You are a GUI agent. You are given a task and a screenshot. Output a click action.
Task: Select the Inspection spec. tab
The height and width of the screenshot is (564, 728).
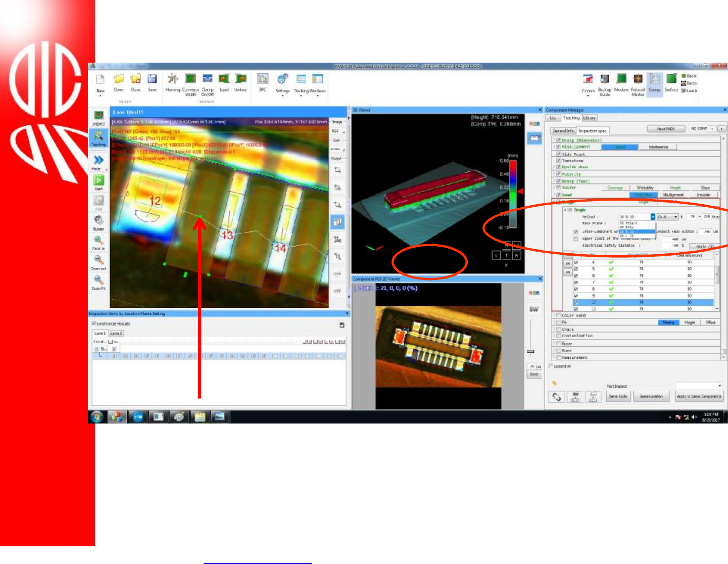point(593,130)
